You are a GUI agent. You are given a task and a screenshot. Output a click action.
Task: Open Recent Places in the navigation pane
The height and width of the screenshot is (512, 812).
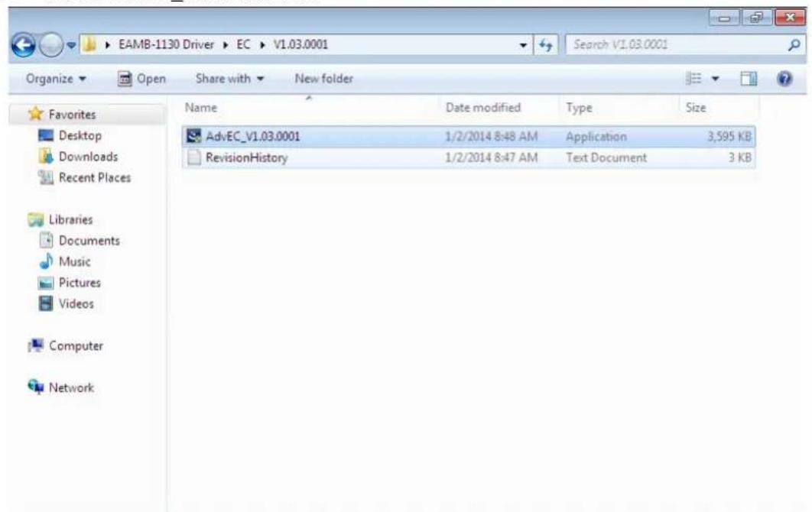(95, 177)
